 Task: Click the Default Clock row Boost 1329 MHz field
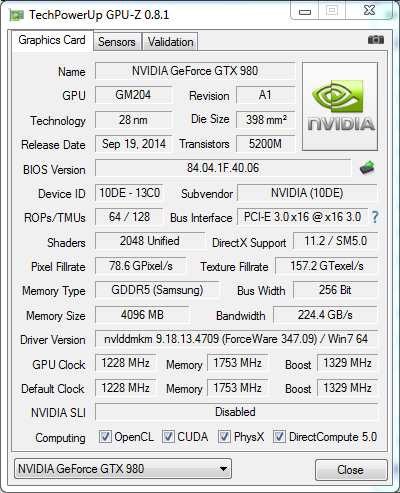pyautogui.click(x=347, y=388)
